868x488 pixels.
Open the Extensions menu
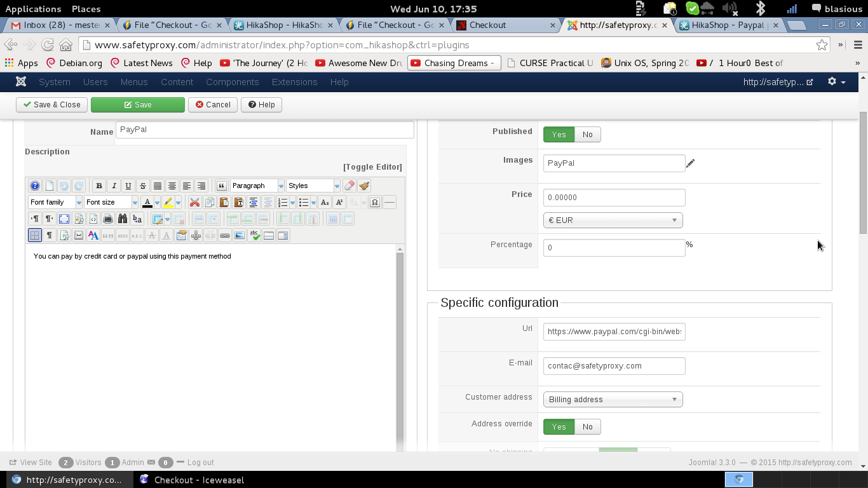295,82
